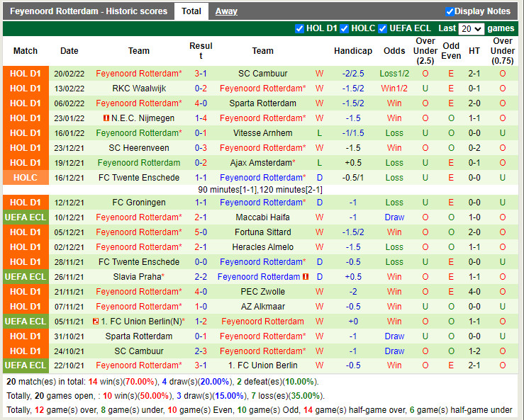Select PEC Zwolle team name
The height and width of the screenshot is (420, 524).
(x=262, y=292)
